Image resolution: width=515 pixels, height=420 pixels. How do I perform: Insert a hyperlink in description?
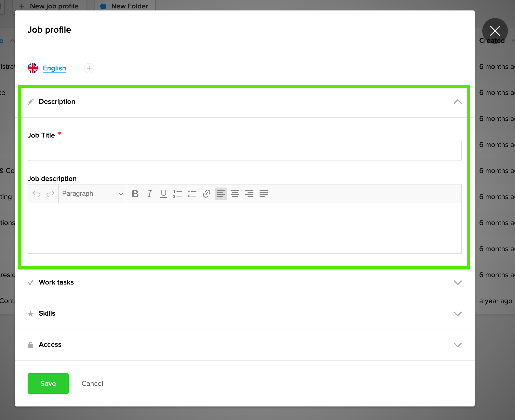tap(206, 194)
